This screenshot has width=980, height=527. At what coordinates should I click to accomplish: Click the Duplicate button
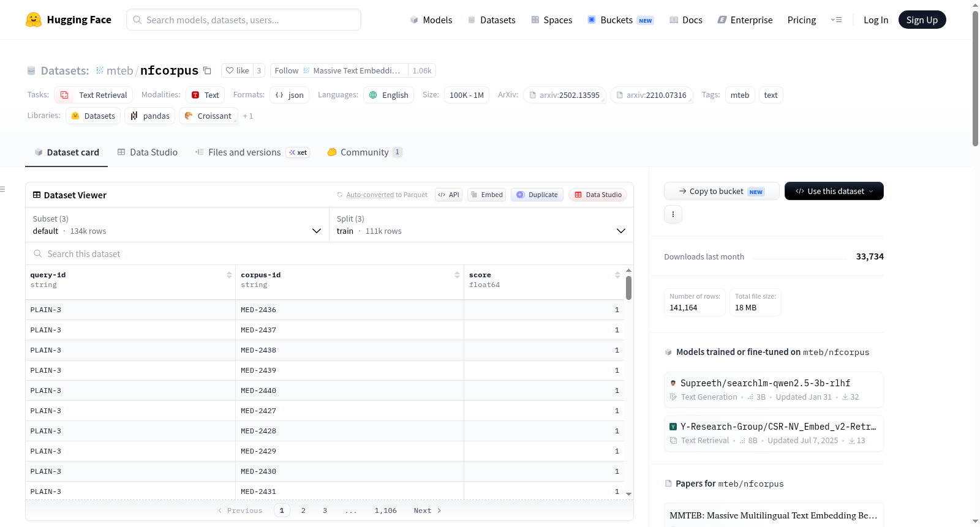click(x=537, y=195)
